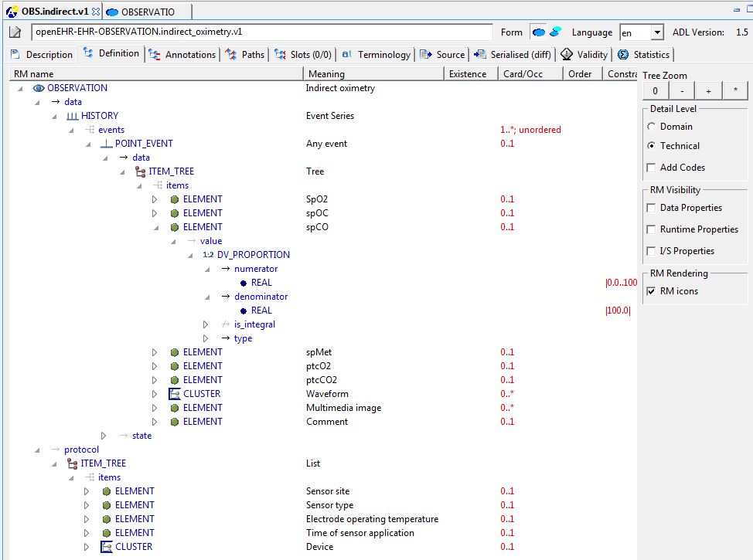Click the ELEMENT icon in the ptcCO2 row
Viewport: 753px width, 560px height.
175,381
